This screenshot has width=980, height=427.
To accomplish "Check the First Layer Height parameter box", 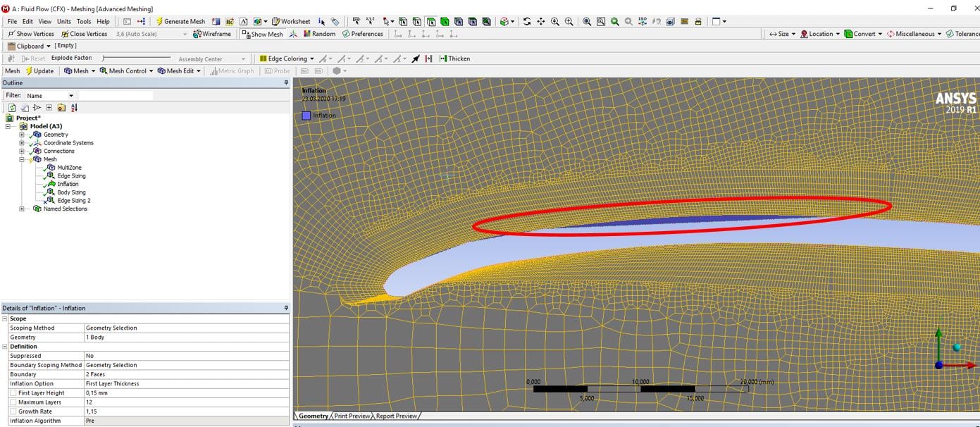I will [x=13, y=392].
